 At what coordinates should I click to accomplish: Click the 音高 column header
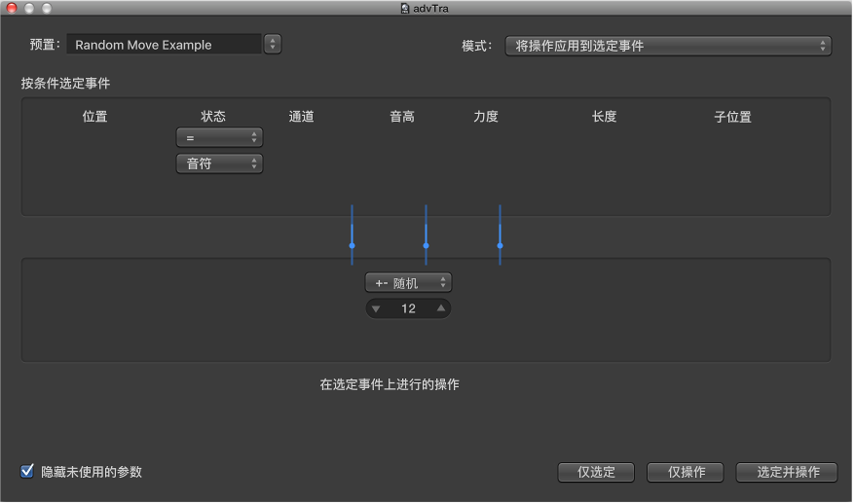click(x=402, y=117)
